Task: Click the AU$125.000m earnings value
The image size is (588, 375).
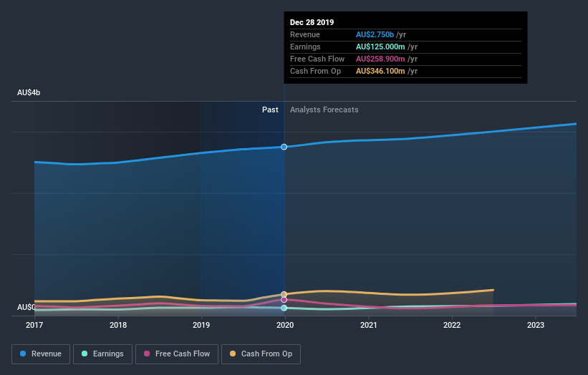Action: (x=380, y=47)
